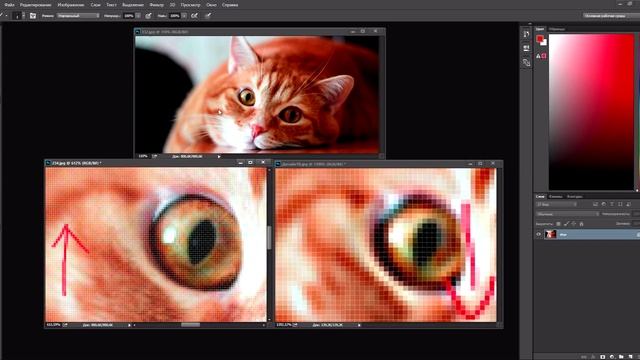
Task: Click the flow value field in options bar
Action: tap(175, 16)
